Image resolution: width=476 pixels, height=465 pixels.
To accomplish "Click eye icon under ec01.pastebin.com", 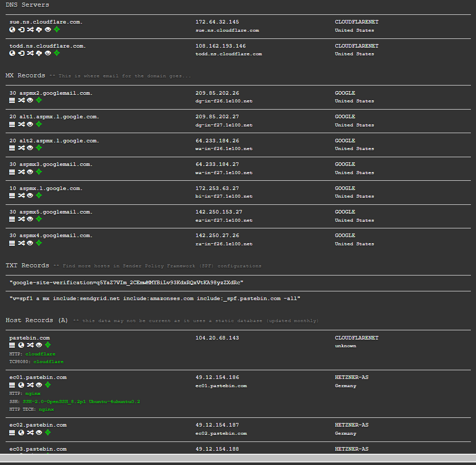I will [x=39, y=385].
